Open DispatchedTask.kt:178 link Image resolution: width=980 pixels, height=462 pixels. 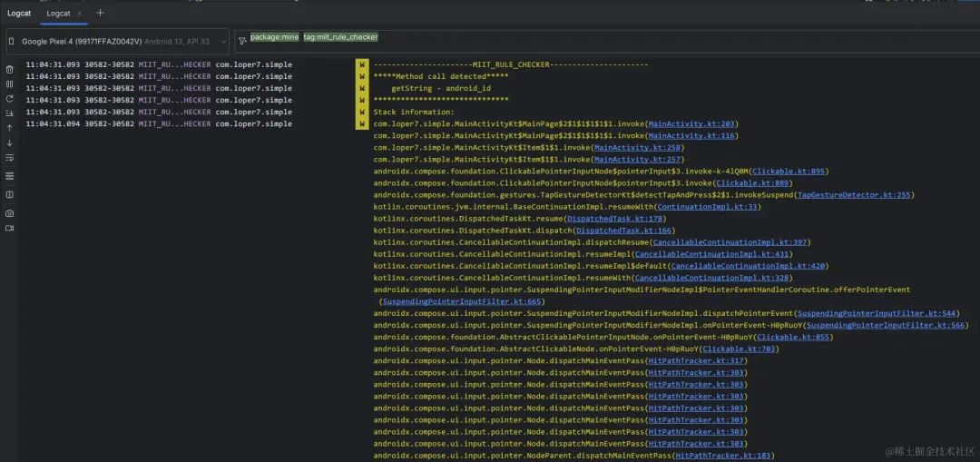coord(615,219)
